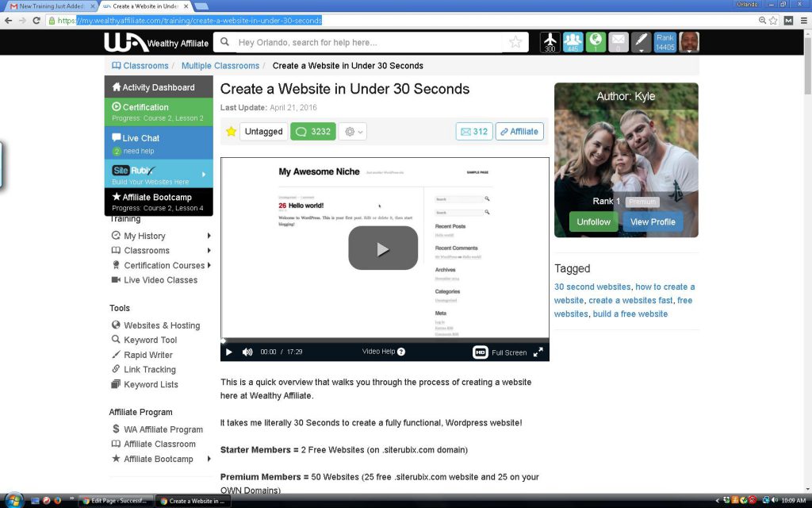Viewport: 812px width, 508px height.
Task: Go back with the browser back arrow
Action: click(x=8, y=20)
